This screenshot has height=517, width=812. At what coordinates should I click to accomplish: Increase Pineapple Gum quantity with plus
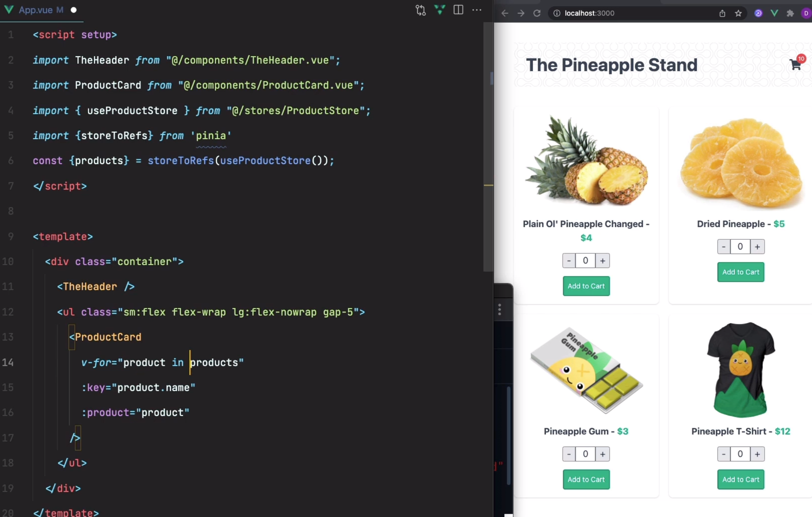point(603,454)
